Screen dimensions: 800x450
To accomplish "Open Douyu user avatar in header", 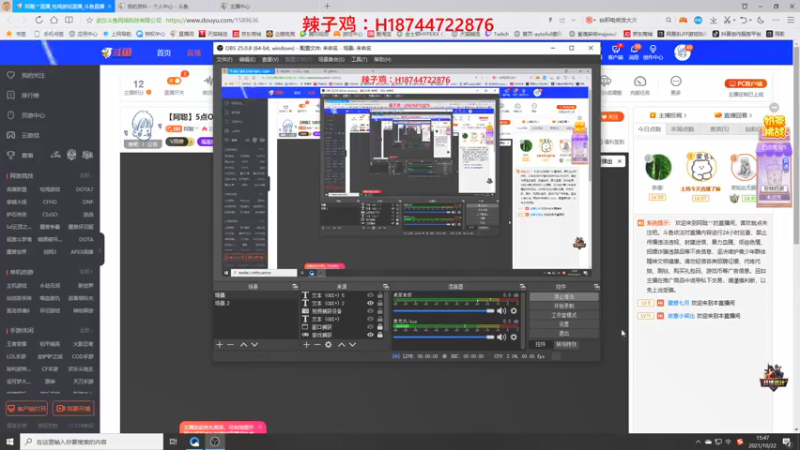I will 682,52.
